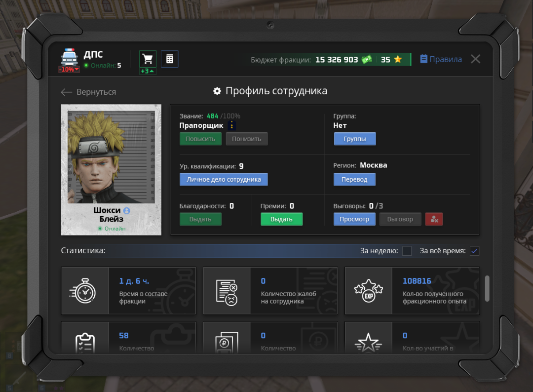Click the EXP stars icon
The height and width of the screenshot is (392, 533).
[x=369, y=291]
